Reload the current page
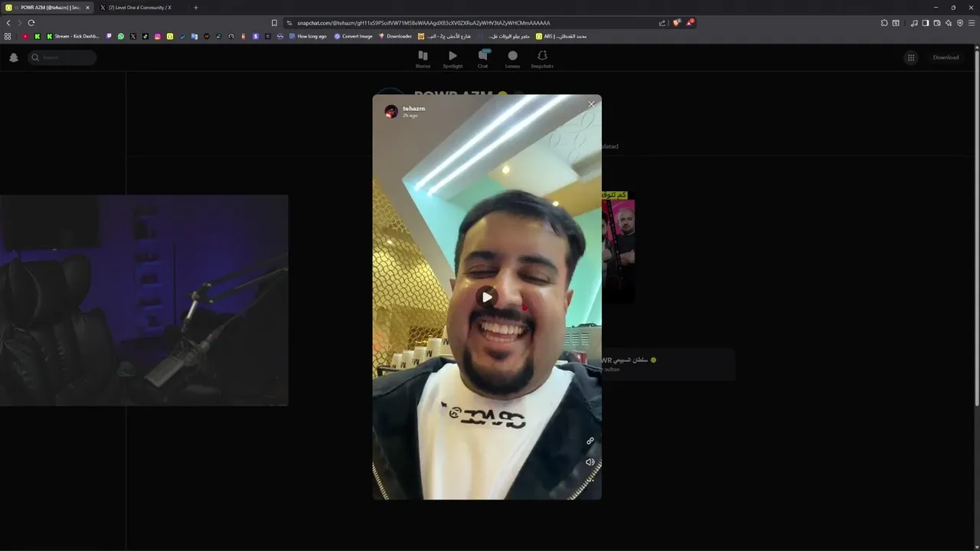 coord(31,23)
